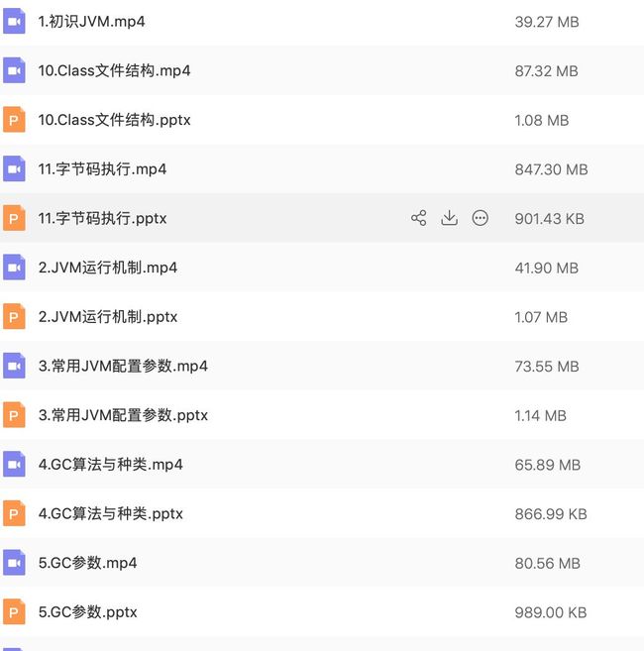Click the PowerPoint icon for 10.Class文件结构.pptx

(x=14, y=120)
